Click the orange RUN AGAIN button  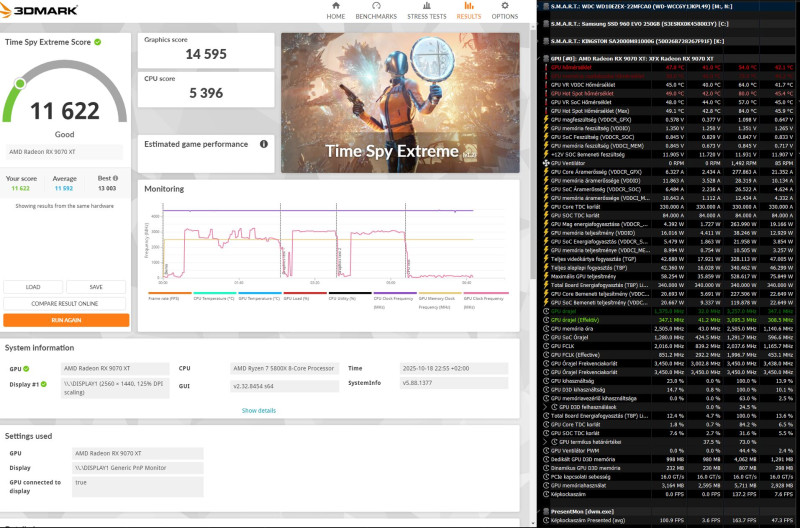coord(66,320)
